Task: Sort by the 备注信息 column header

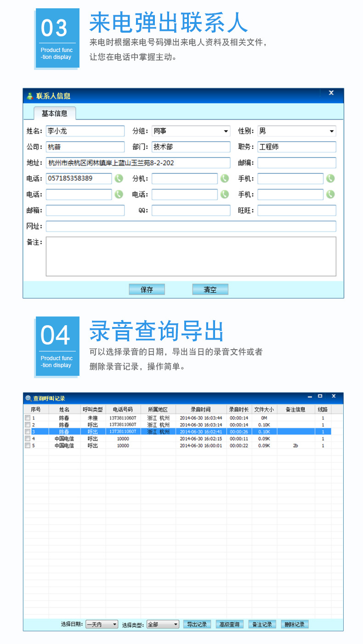Action: click(x=295, y=409)
